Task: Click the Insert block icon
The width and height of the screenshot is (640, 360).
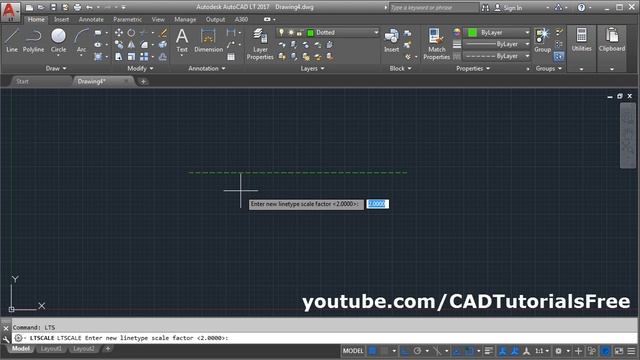Action: (391, 40)
